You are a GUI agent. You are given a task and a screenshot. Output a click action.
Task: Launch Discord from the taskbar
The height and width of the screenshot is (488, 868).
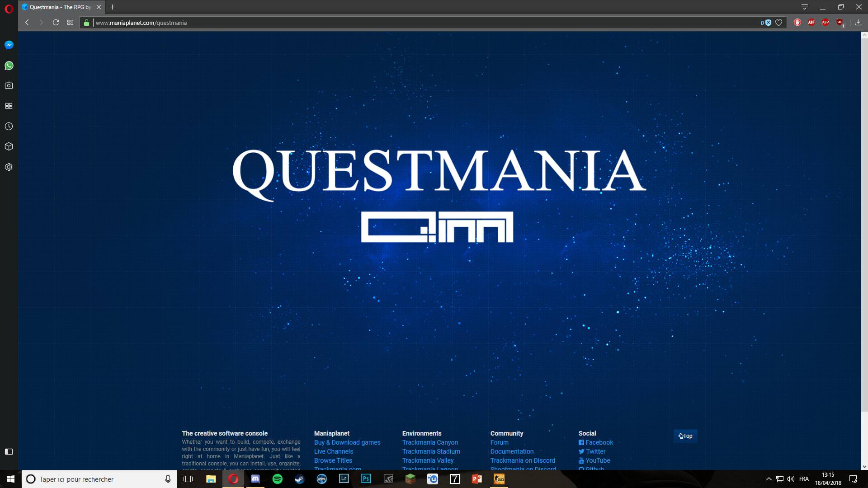[x=255, y=479]
